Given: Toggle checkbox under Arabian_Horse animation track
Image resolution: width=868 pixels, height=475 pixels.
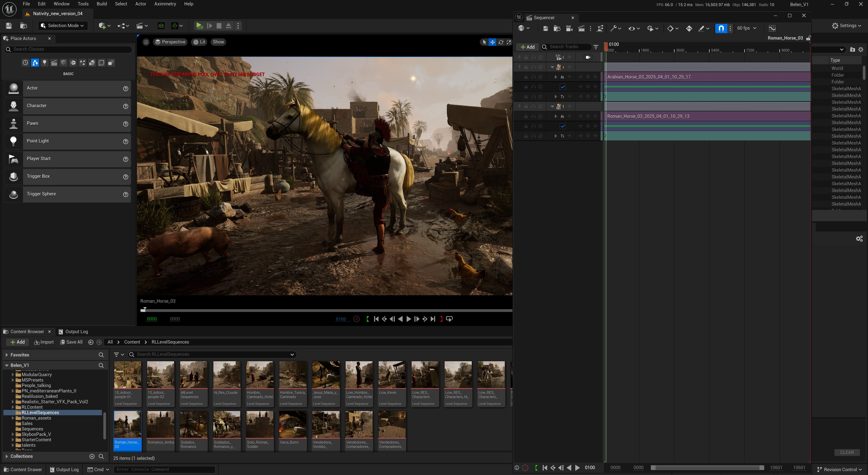Looking at the screenshot, I should 563,87.
